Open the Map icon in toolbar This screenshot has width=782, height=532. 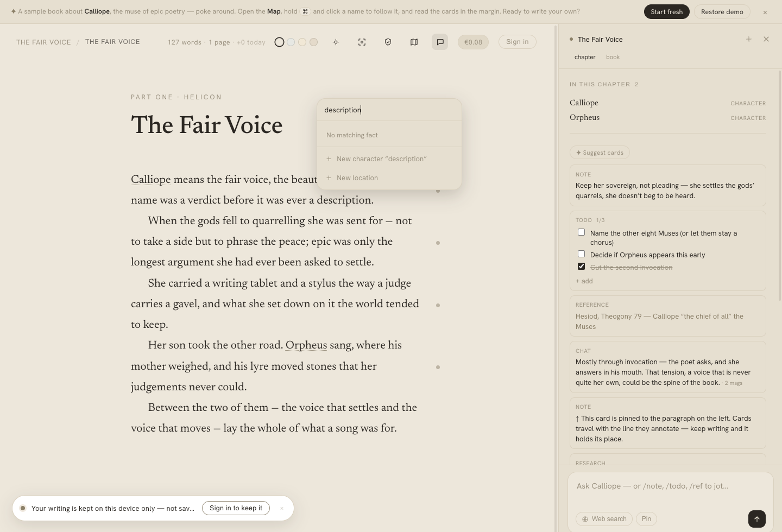(414, 42)
